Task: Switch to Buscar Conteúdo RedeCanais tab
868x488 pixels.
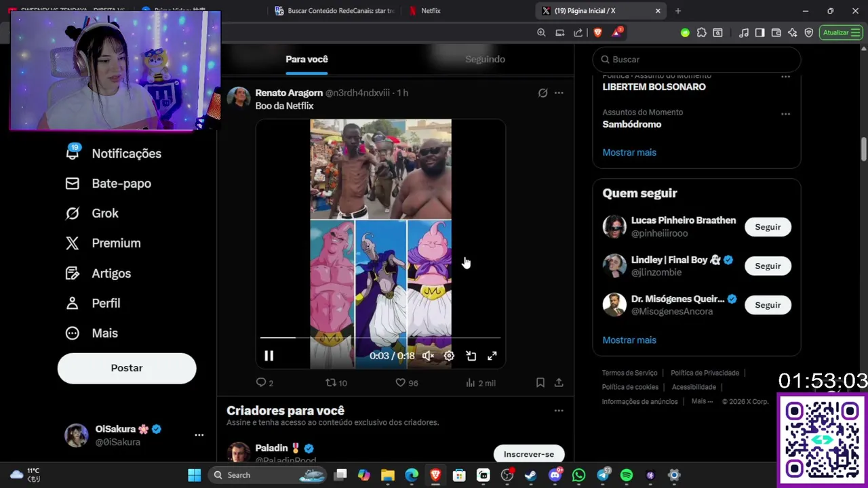Action: tap(333, 11)
